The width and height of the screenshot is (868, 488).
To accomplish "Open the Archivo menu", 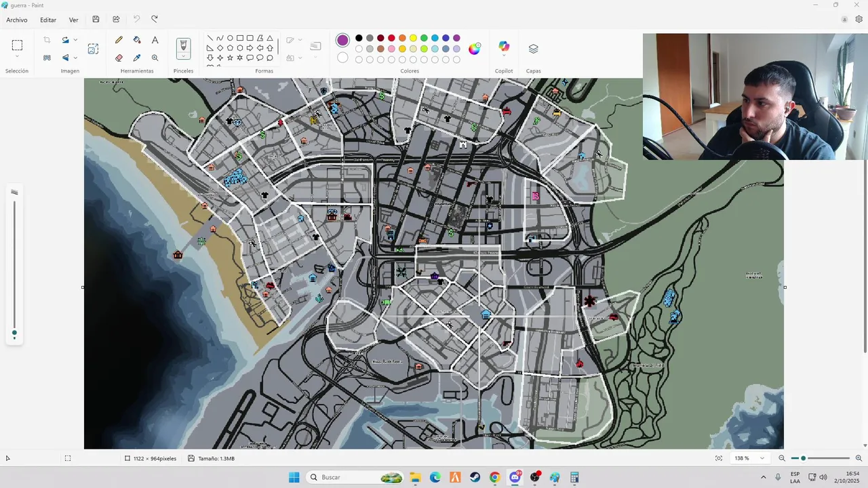I will click(17, 20).
